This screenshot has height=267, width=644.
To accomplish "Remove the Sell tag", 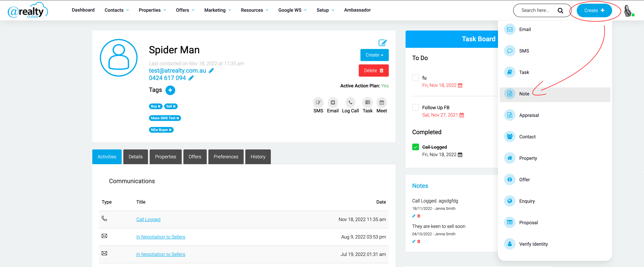I will click(174, 106).
